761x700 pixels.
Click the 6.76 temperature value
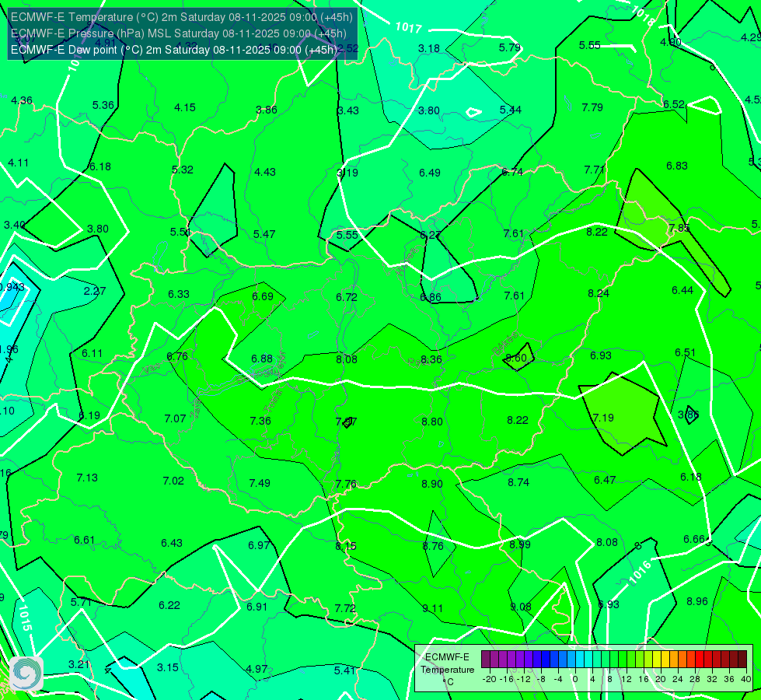pyautogui.click(x=177, y=356)
